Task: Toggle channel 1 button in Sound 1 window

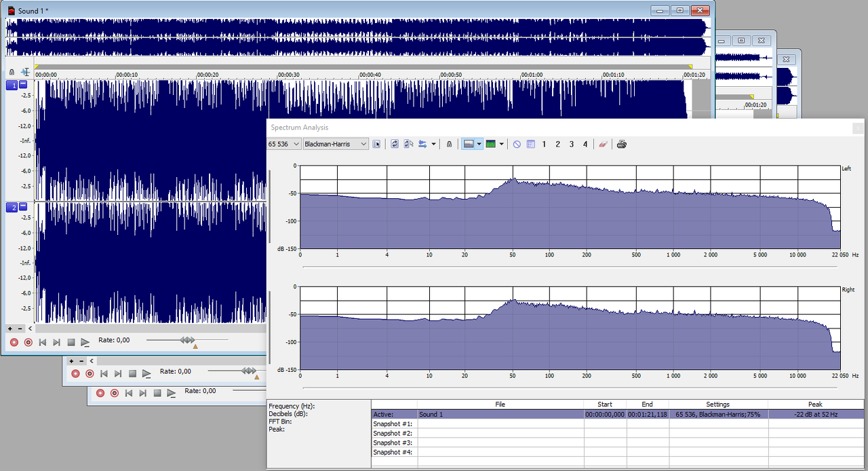Action: click(x=12, y=85)
